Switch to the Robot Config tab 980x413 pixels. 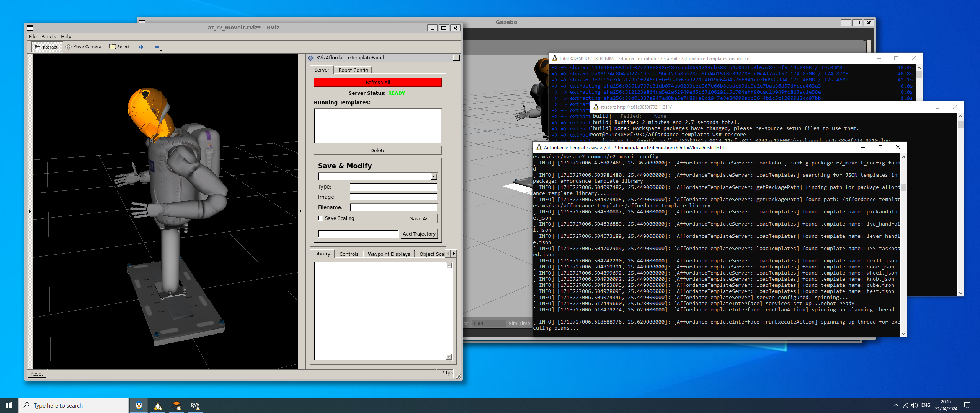353,70
